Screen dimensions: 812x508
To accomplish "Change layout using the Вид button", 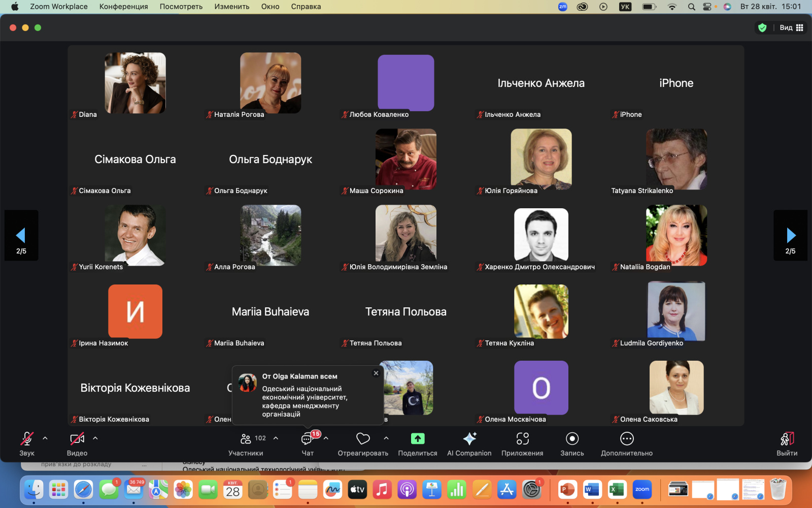I will (x=791, y=27).
